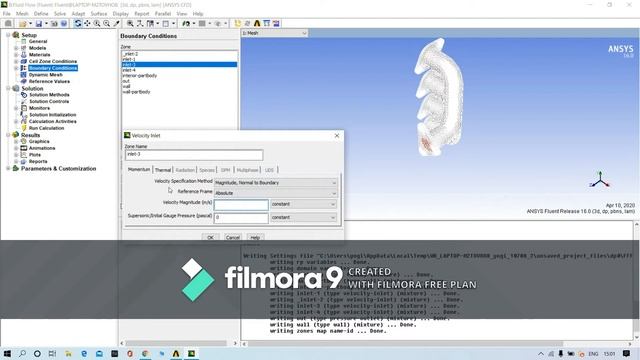Select Cell Zone Conditions in tree
Screen dimensions: 640x360
[53, 61]
